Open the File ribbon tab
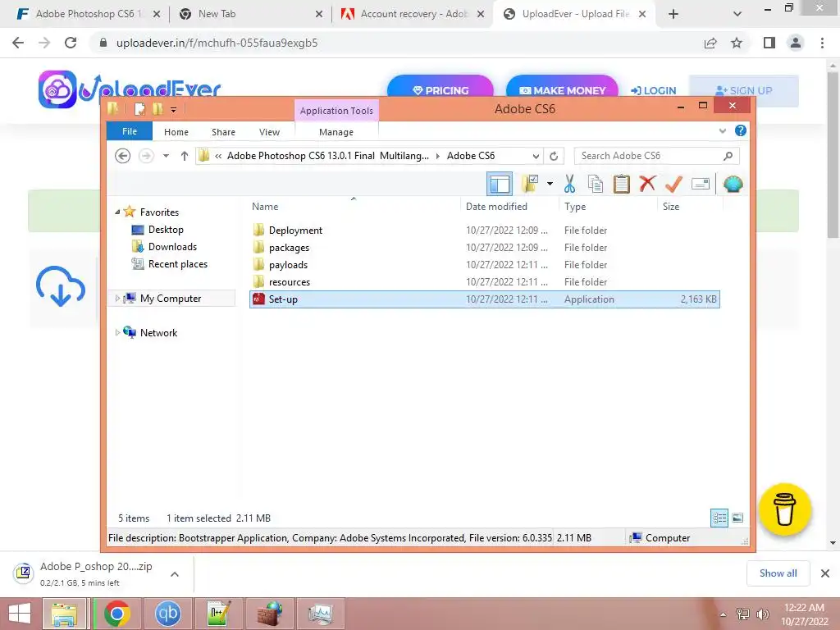The image size is (840, 630). (130, 132)
